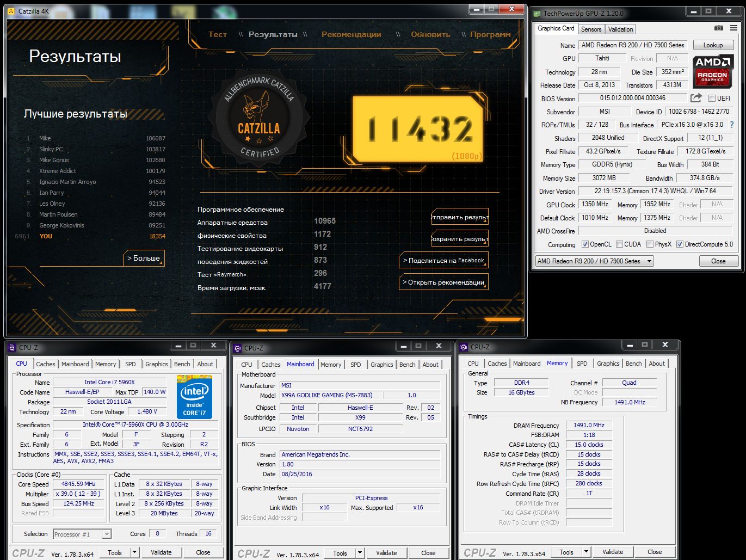Expand Tools dropdown arrow in right CPU-Z window

click(586, 552)
